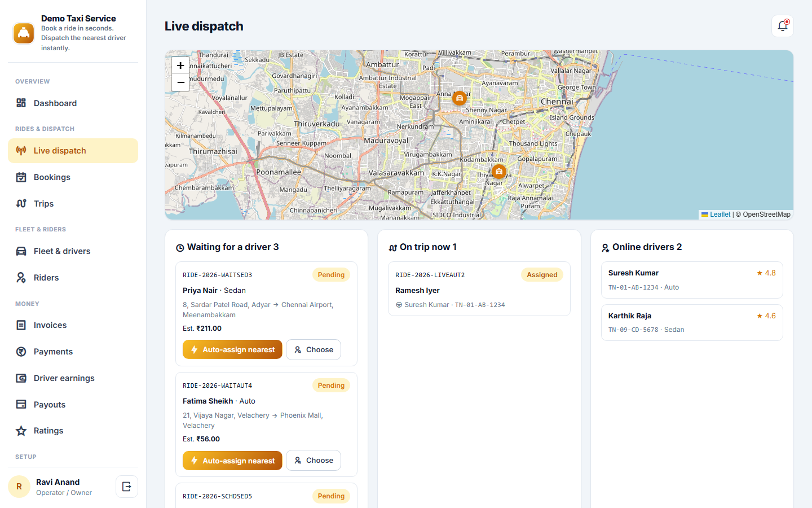
Task: Click the Bookings calendar icon
Action: (21, 177)
